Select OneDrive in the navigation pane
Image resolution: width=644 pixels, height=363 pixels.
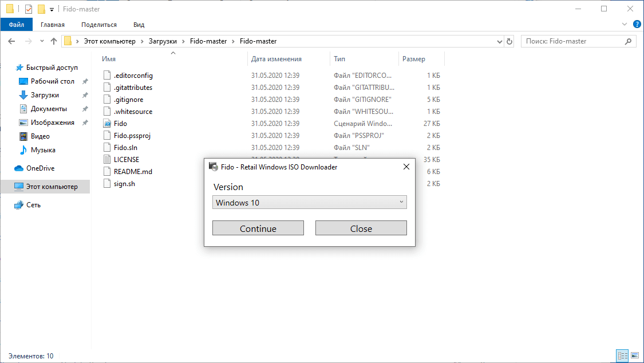[40, 168]
